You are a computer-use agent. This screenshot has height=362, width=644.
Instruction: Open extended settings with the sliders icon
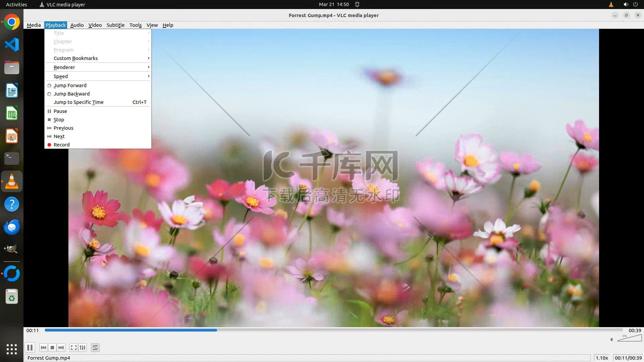coord(83,348)
